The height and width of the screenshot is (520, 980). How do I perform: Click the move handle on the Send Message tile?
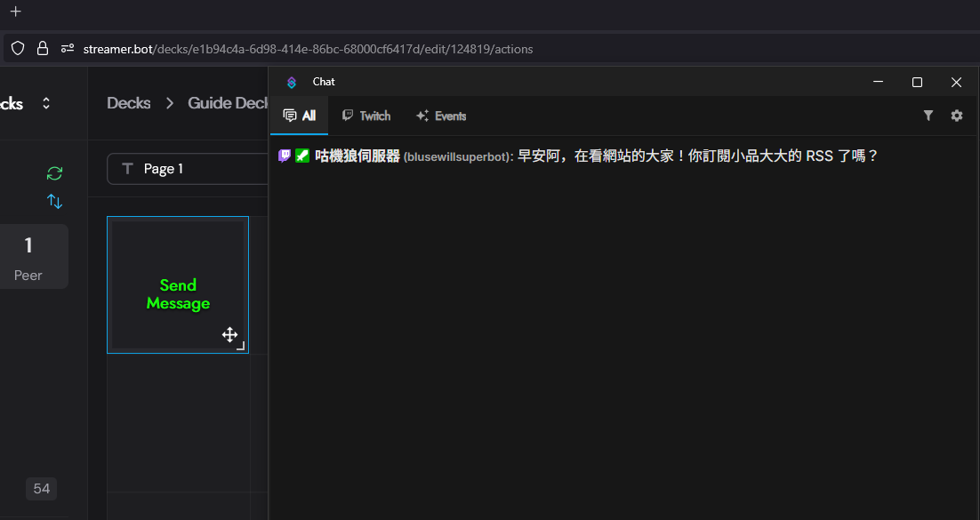pyautogui.click(x=230, y=335)
